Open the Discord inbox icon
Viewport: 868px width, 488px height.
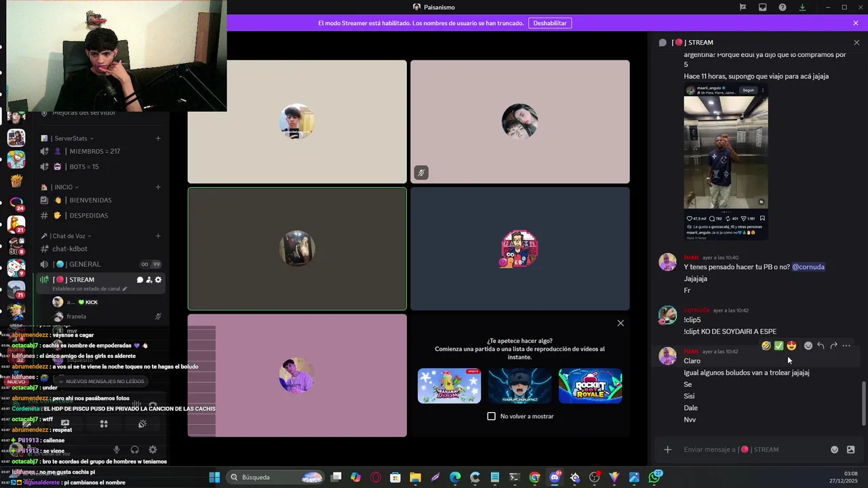coord(763,7)
